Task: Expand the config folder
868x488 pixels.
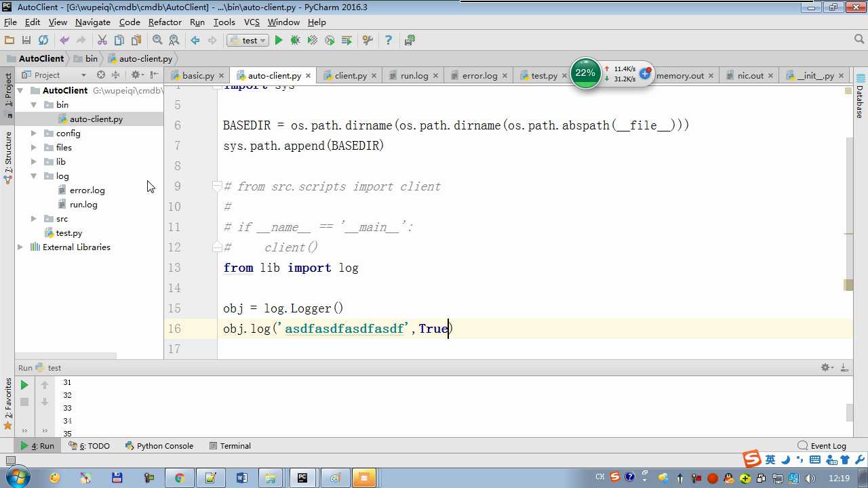Action: click(x=34, y=134)
